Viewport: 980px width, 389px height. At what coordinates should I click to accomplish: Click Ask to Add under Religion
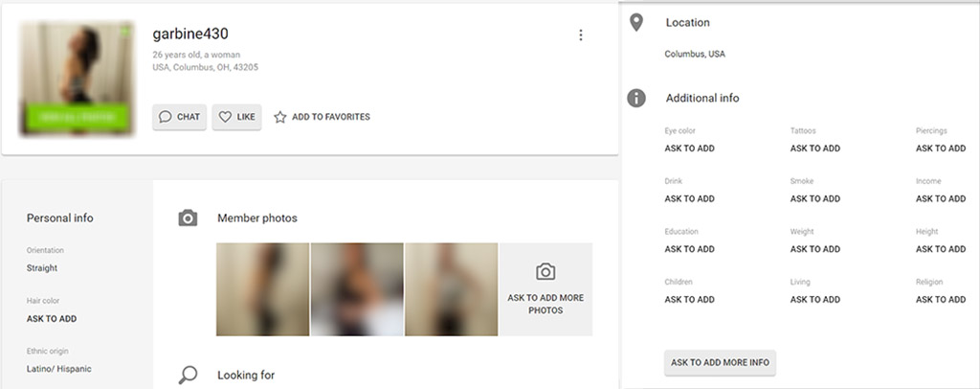(x=941, y=300)
